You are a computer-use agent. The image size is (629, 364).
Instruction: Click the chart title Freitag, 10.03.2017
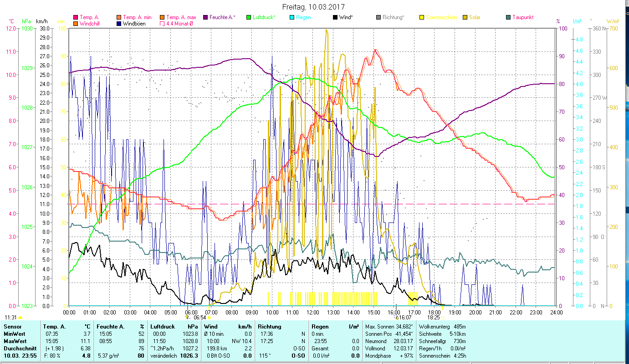tap(313, 7)
